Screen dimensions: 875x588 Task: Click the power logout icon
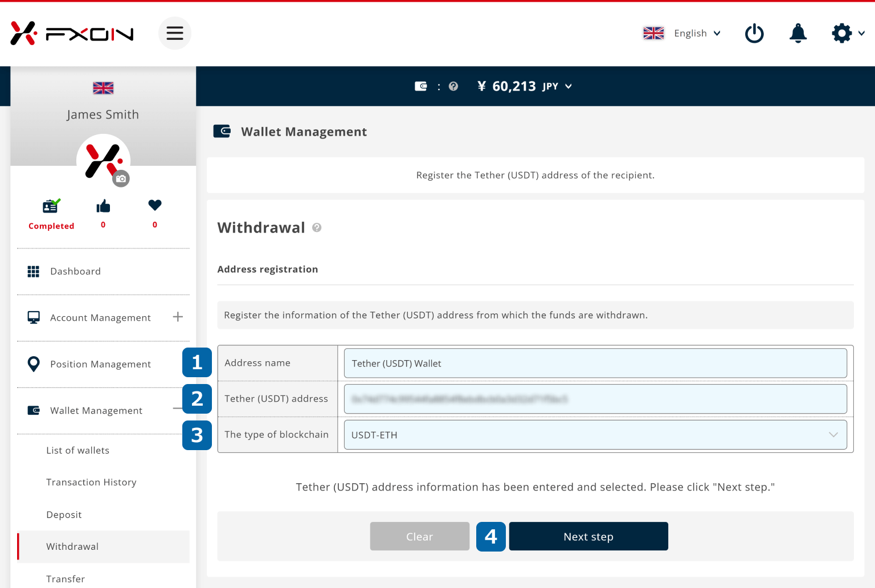pyautogui.click(x=754, y=33)
